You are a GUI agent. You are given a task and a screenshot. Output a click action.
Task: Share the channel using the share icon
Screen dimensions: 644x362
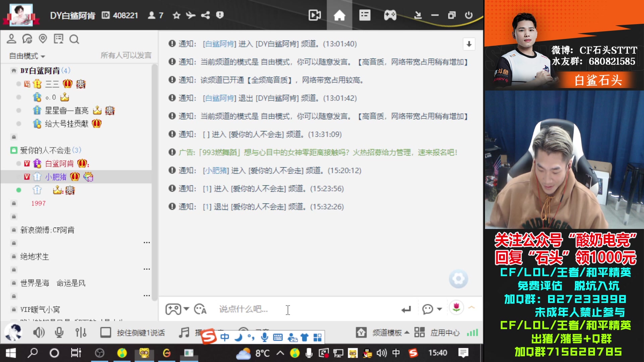[x=205, y=15]
